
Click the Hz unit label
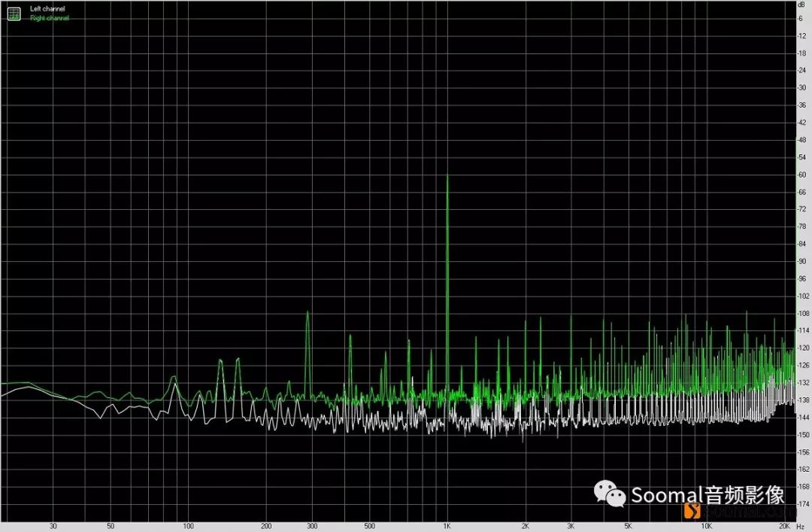point(801,526)
